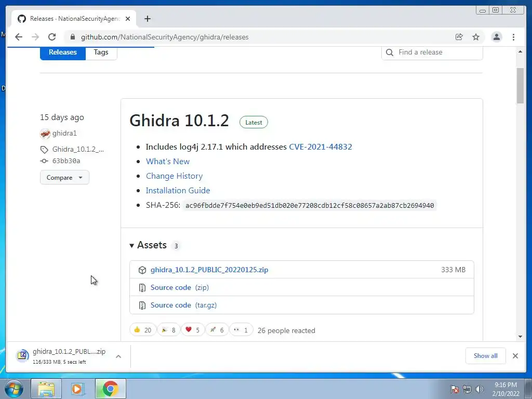532x399 pixels.
Task: Collapse the Assets section
Action: click(x=148, y=245)
